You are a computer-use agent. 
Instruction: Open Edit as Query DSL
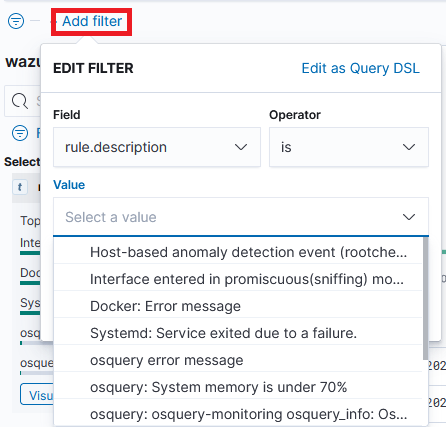click(360, 68)
